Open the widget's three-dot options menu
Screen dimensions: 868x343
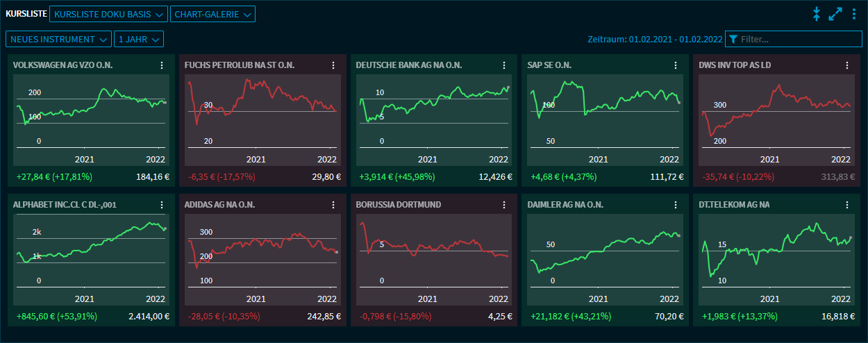(854, 14)
